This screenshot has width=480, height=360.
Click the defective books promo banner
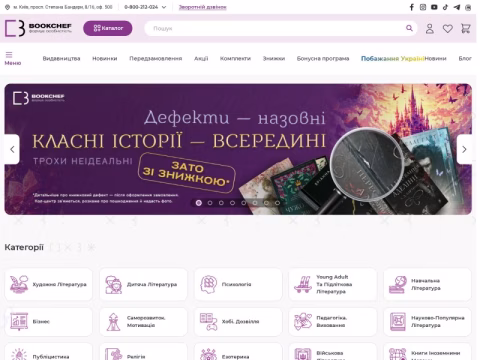point(238,149)
